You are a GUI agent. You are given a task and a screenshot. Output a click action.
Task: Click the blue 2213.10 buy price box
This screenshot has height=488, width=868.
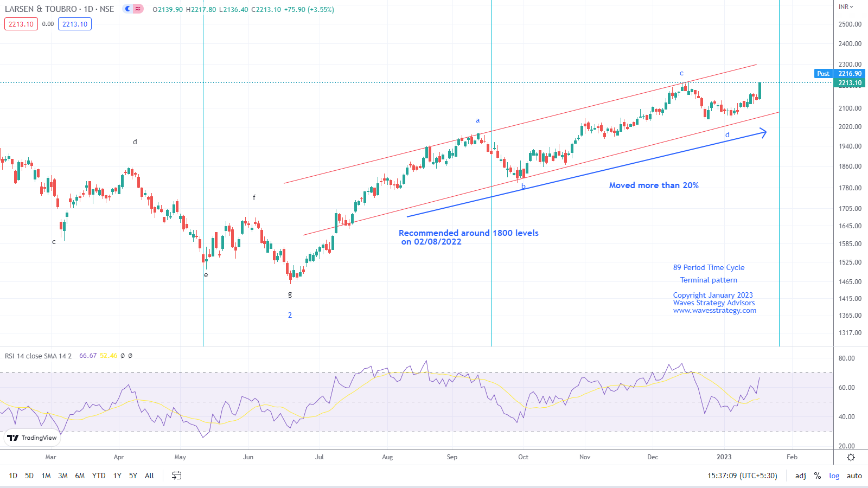75,24
